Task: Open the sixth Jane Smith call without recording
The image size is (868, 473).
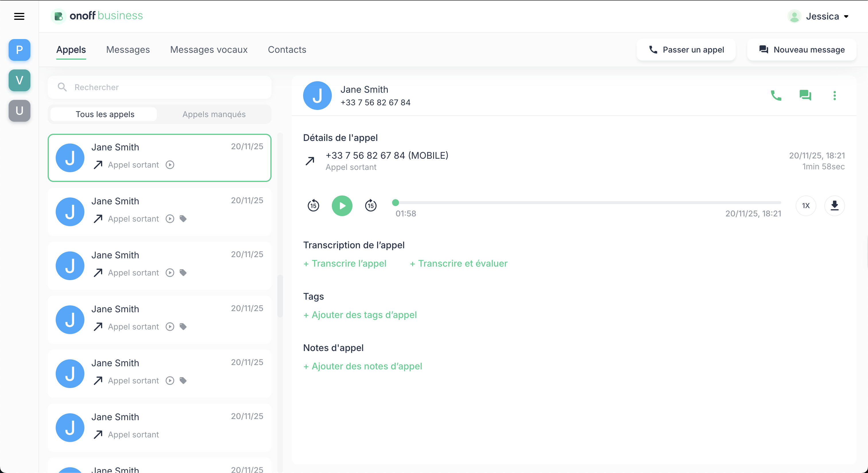Action: pyautogui.click(x=160, y=428)
